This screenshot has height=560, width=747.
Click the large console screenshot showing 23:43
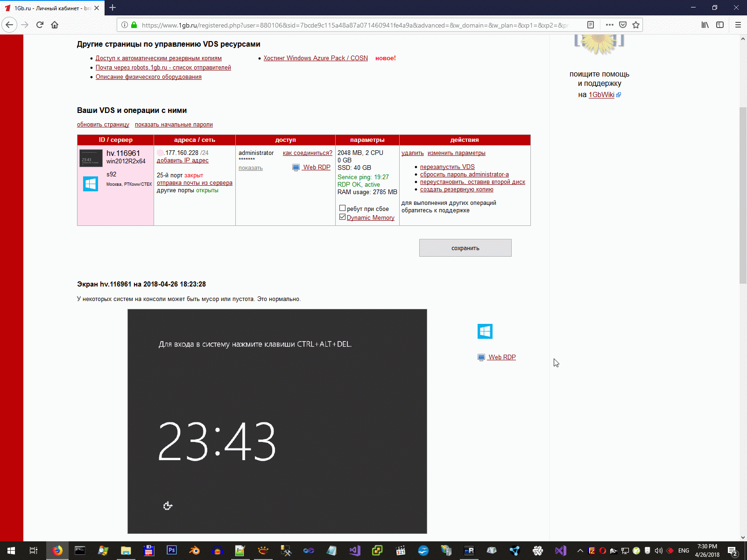[277, 421]
